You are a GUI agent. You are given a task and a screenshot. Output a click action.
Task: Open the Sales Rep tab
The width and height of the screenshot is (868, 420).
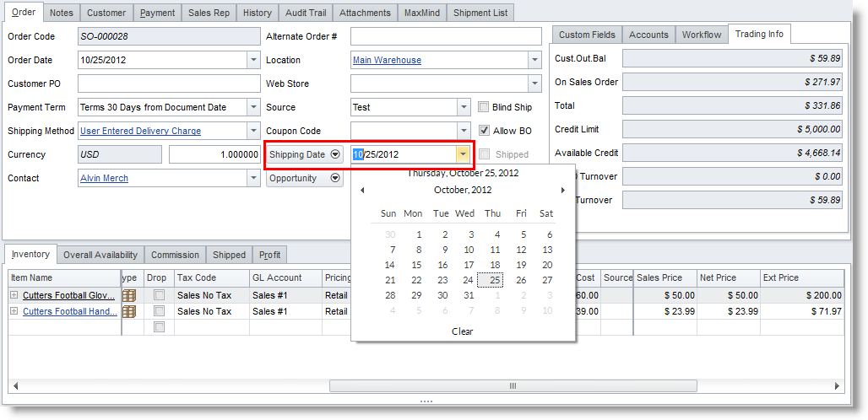(209, 13)
